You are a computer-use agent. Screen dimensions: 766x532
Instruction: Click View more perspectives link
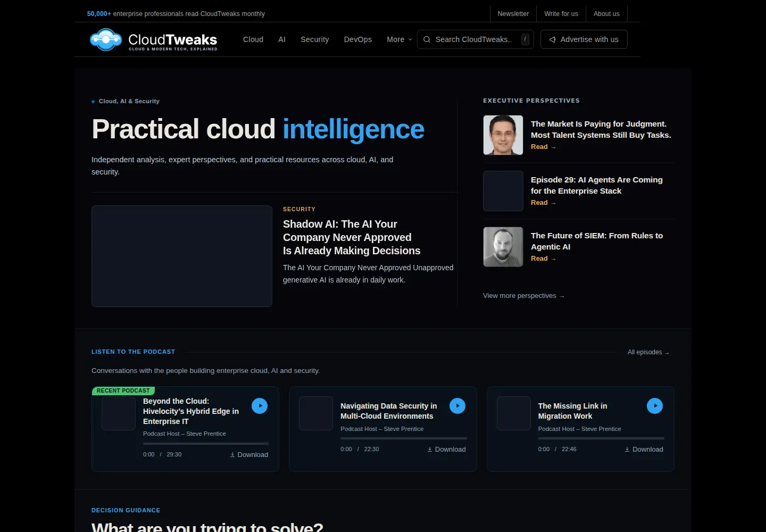[523, 296]
